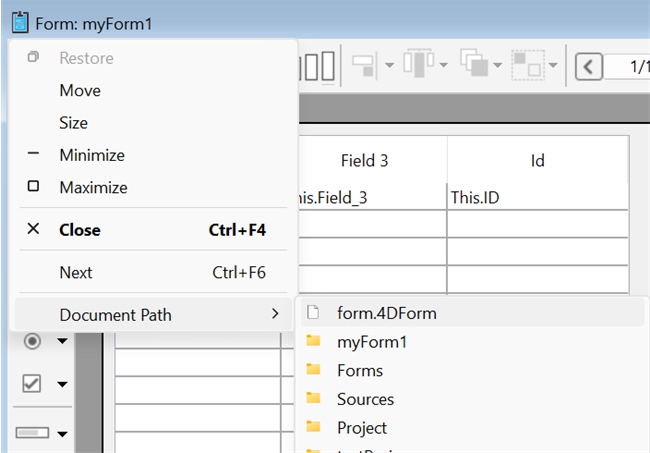Open dropdown arrow beside radio button tool
650x453 pixels.
pyautogui.click(x=63, y=342)
